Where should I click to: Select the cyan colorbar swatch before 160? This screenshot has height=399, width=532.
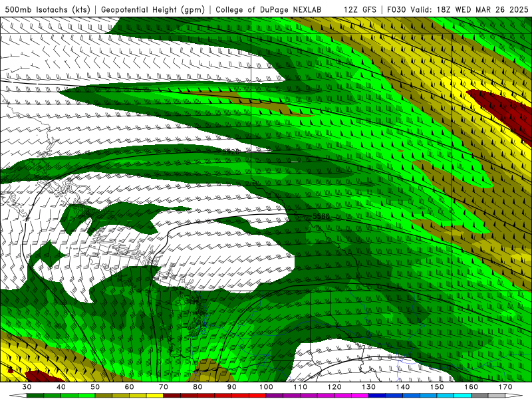[x=463, y=396]
